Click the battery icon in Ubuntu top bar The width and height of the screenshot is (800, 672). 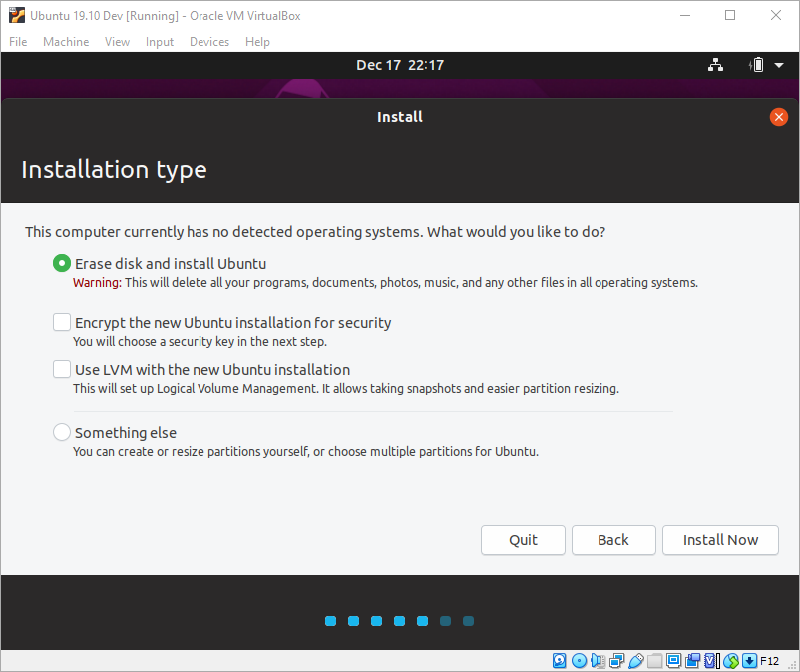757,65
